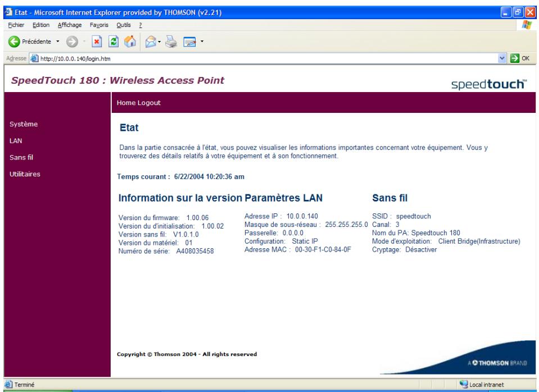Click the Etat page heading
This screenshot has width=539, height=392.
tap(129, 128)
